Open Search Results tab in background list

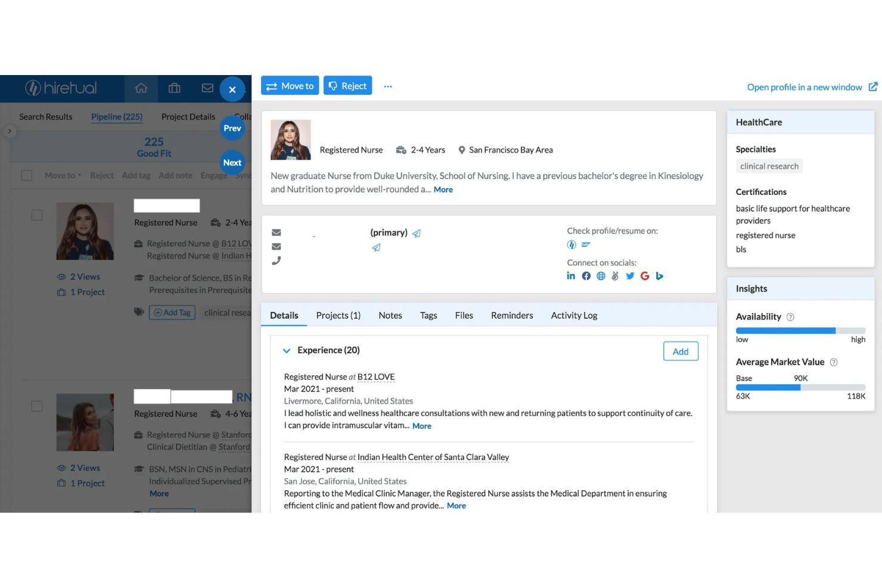pyautogui.click(x=46, y=117)
